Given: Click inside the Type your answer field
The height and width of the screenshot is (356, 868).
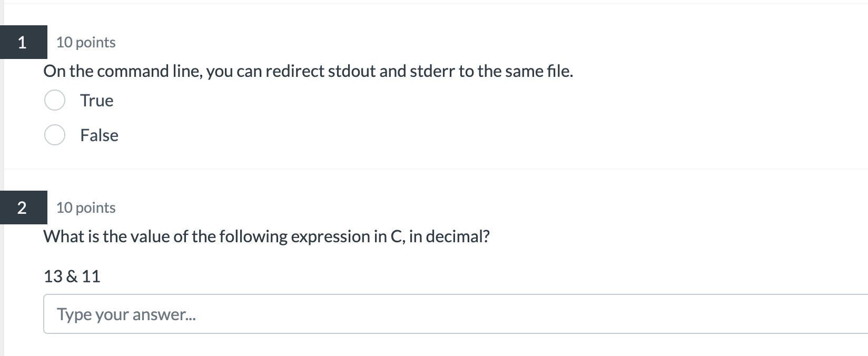Looking at the screenshot, I should coord(211,314).
